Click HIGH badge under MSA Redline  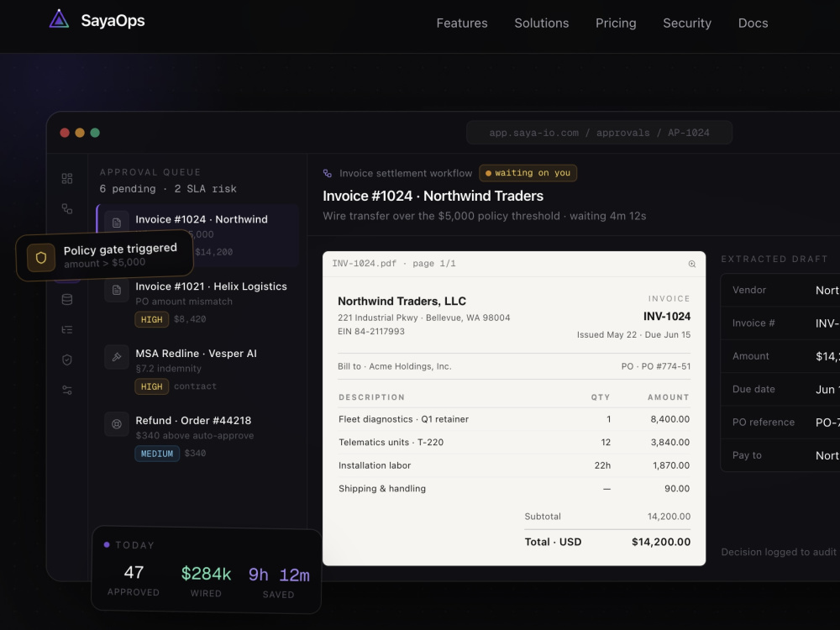(x=151, y=386)
